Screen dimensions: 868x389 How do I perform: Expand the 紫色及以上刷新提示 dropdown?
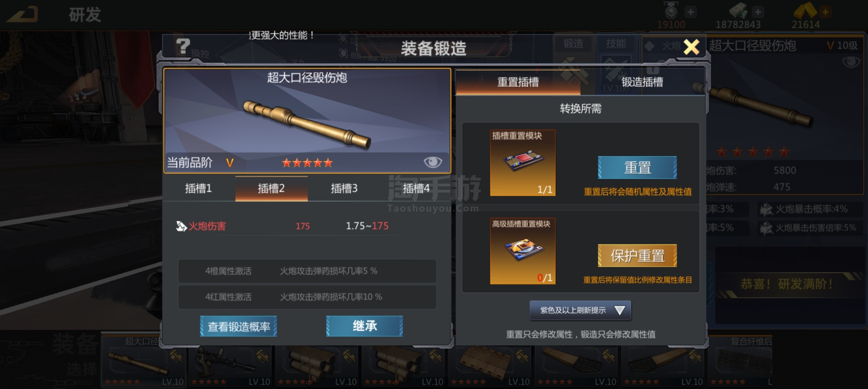(580, 310)
